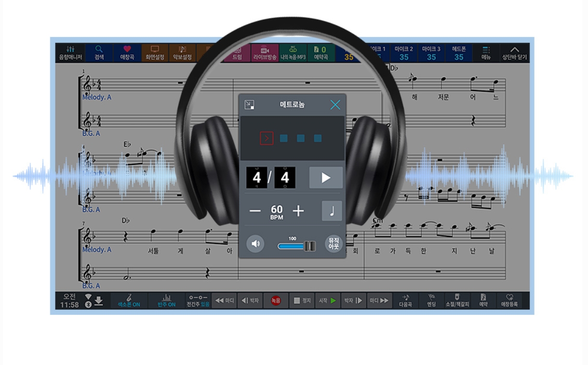
Task: Open 소절/책갈피 bookmark
Action: point(457,300)
